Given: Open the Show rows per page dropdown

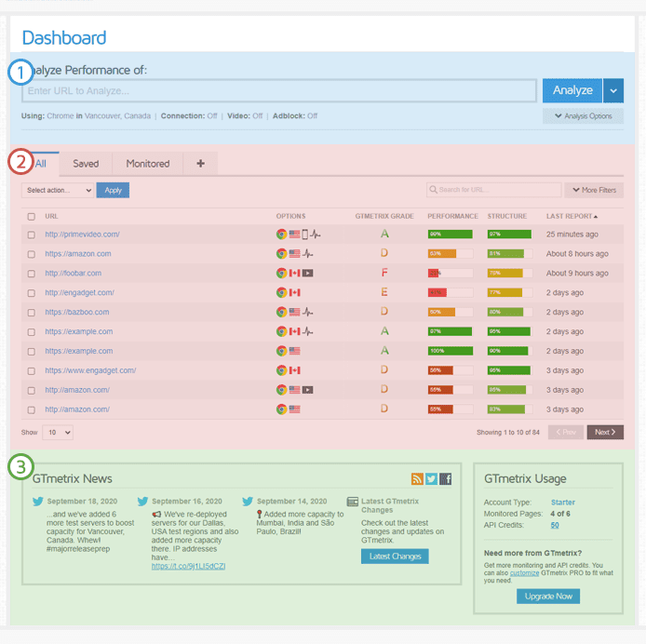Looking at the screenshot, I should coord(57,433).
